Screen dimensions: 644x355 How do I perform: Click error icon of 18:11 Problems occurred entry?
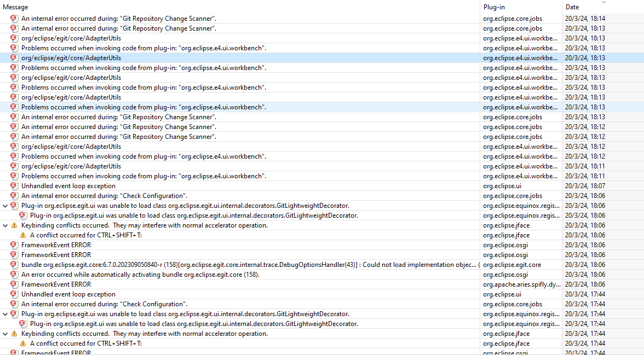(14, 176)
